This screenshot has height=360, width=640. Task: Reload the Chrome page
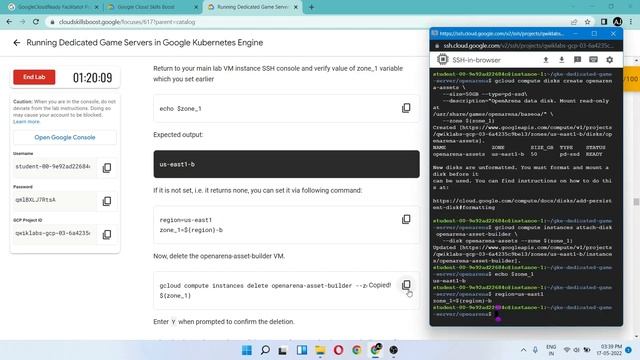click(x=36, y=22)
